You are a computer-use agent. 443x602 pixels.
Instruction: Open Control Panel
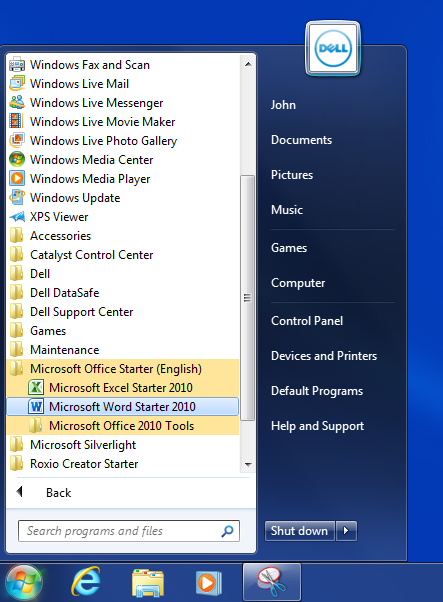(x=307, y=321)
